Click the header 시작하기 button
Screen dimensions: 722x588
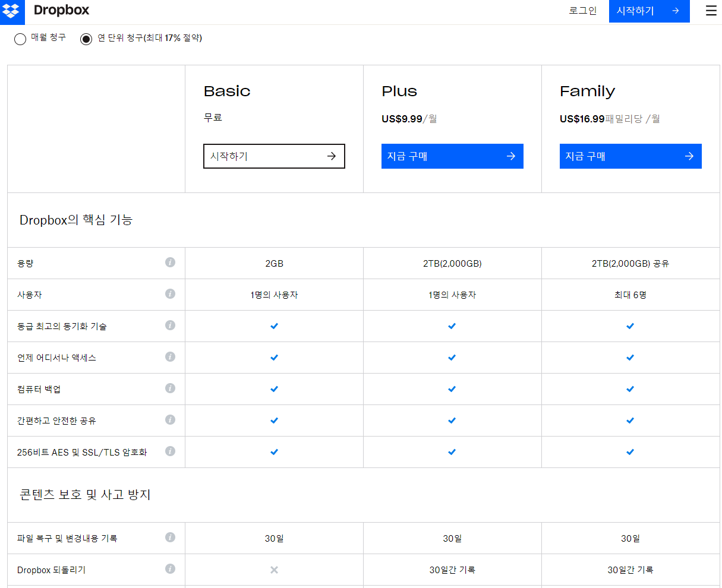click(x=649, y=11)
